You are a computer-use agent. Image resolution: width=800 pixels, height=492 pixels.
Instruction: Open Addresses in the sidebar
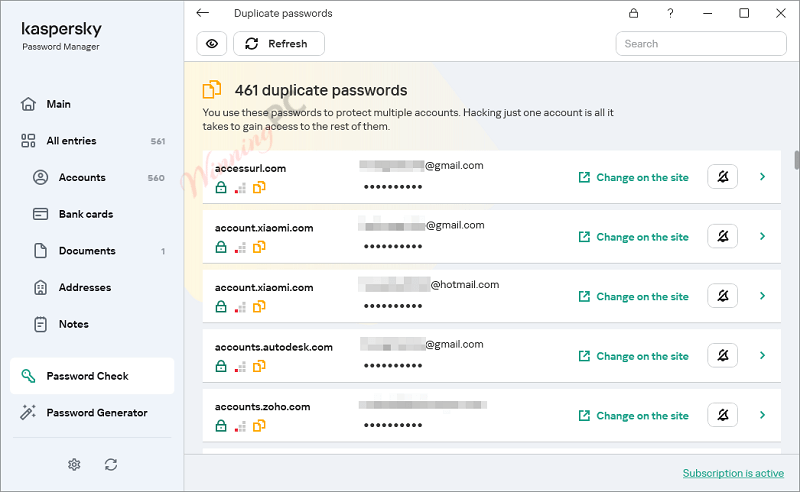click(x=92, y=288)
